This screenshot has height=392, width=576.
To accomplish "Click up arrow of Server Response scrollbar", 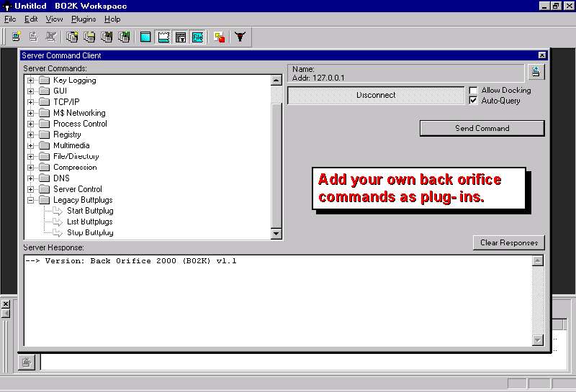I will (537, 261).
